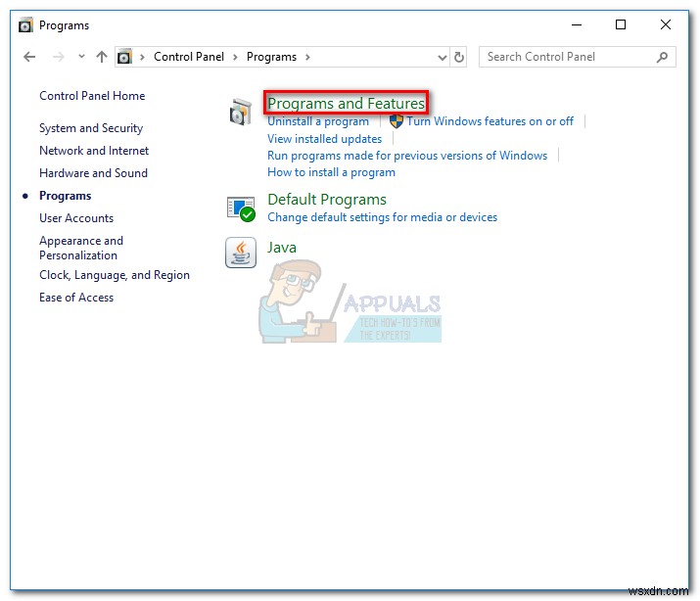Select Programs in left sidebar

tap(66, 196)
